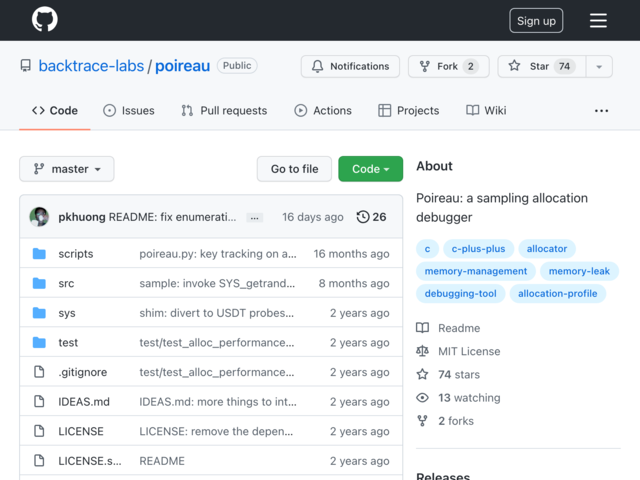Expand the commit message ellipsis button
This screenshot has height=480, width=640.
(254, 218)
